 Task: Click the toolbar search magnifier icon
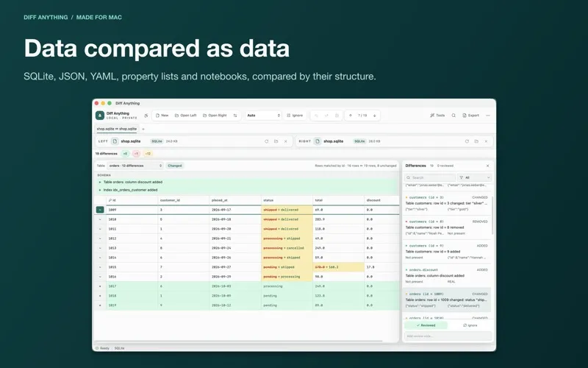pos(453,116)
